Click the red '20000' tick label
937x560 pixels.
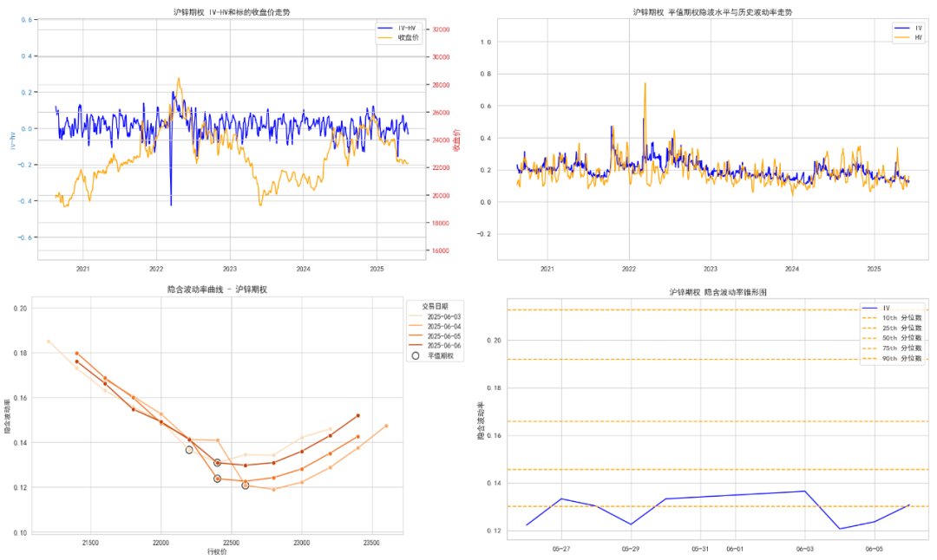pos(441,195)
